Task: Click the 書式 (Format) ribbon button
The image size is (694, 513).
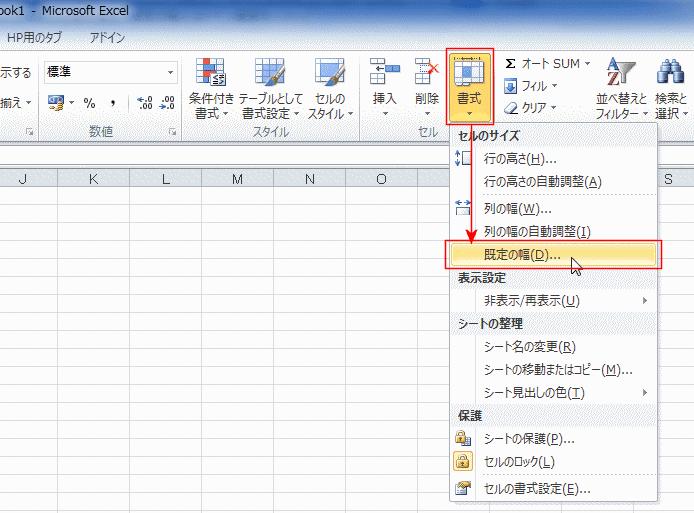Action: pyautogui.click(x=470, y=87)
